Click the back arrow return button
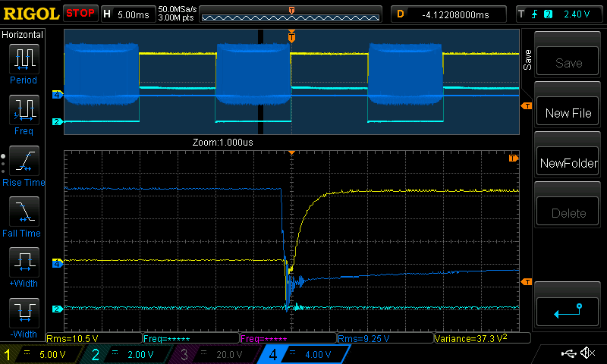This screenshot has width=607, height=364. 568,310
